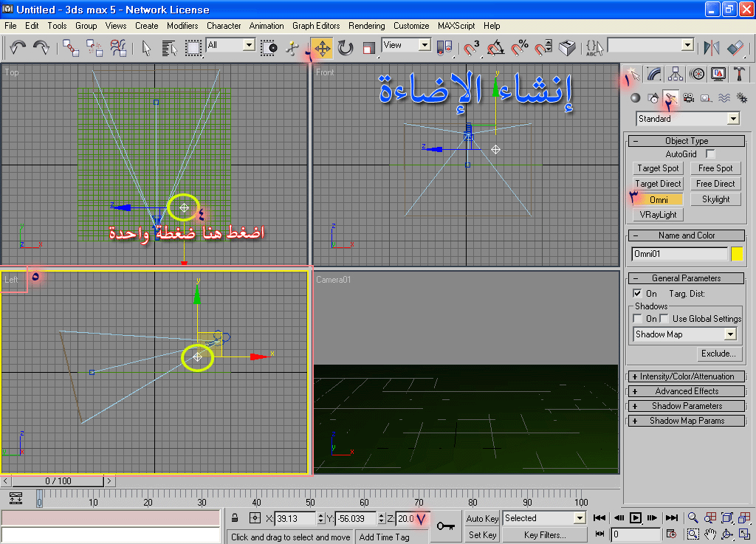Viewport: 756px width, 544px height.
Task: Uncheck the light On checkbox
Action: 637,293
